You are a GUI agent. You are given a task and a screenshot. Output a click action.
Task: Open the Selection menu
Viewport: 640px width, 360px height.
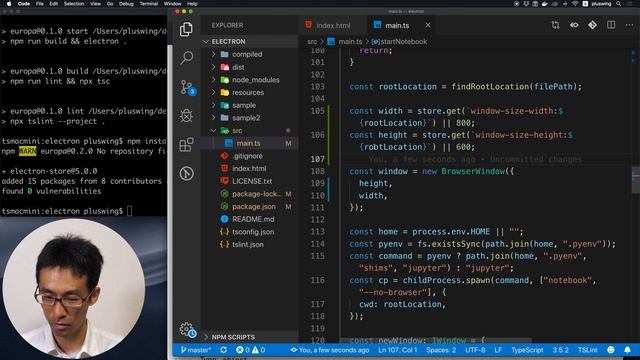(x=74, y=4)
